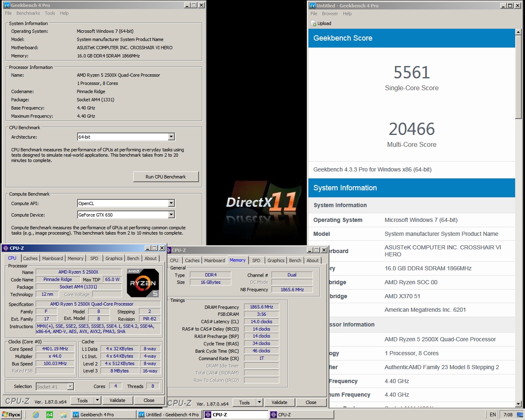This screenshot has height=420, width=525.
Task: Expand the Tools arrow in the CPU-Z processor window
Action: (x=97, y=400)
